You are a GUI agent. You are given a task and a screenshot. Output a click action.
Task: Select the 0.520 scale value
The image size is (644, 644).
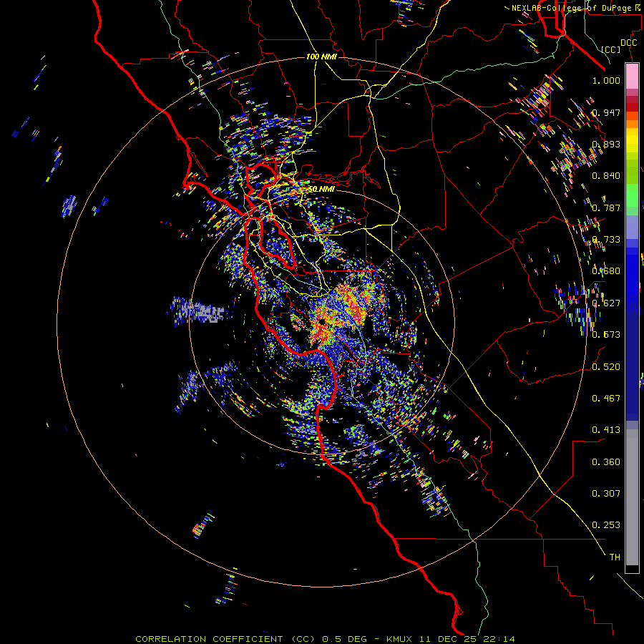[x=606, y=367]
